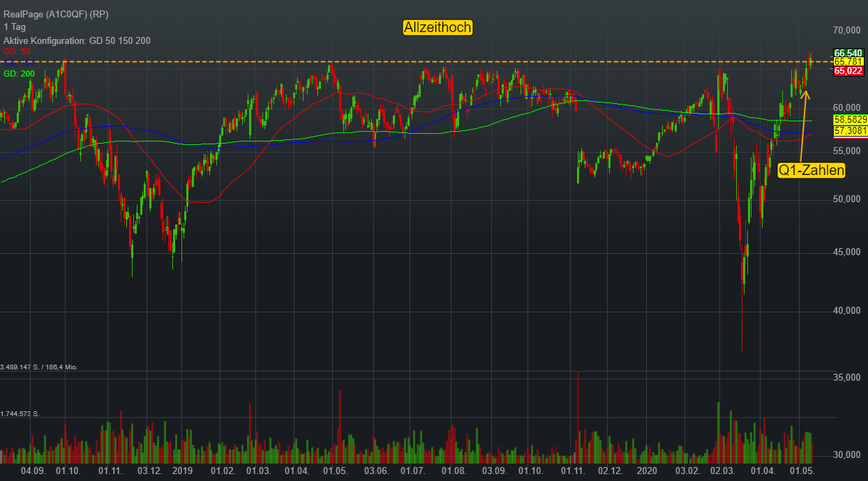Click the 01.11. date label right before 02.12.
Viewport: 868px width, 481px height.
pos(573,471)
